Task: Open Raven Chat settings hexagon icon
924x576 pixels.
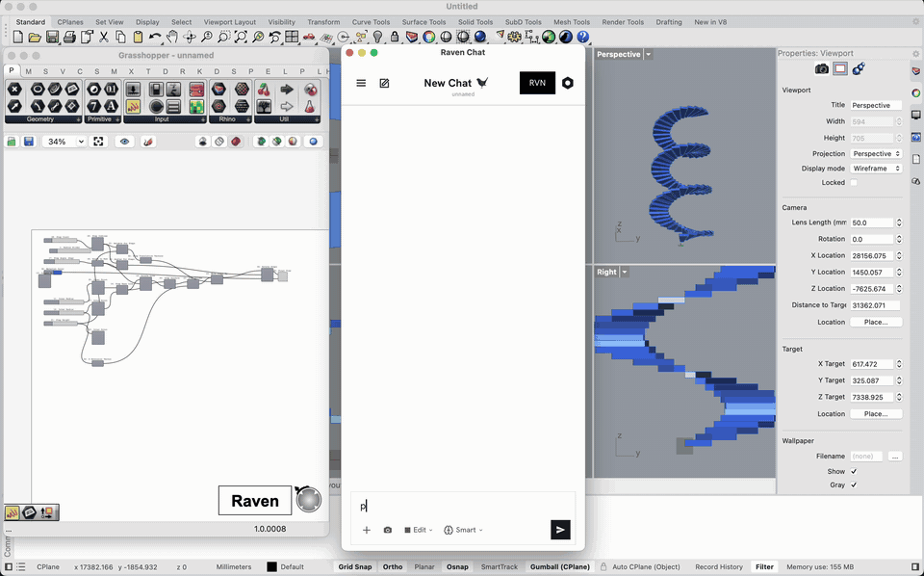Action: click(x=568, y=83)
